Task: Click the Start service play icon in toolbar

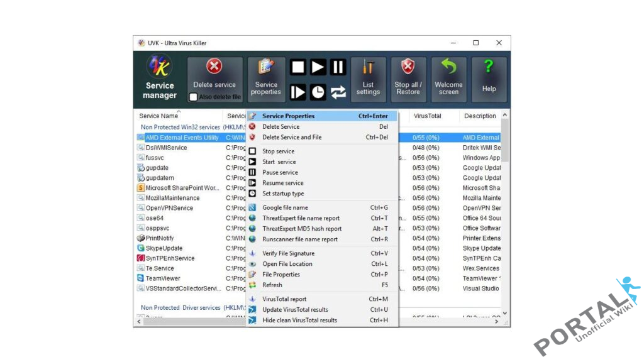Action: 318,67
